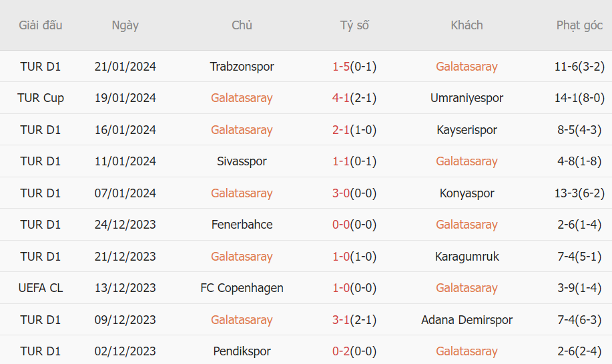612x364 pixels.
Task: Select the TUR Cup league label
Action: tap(41, 98)
